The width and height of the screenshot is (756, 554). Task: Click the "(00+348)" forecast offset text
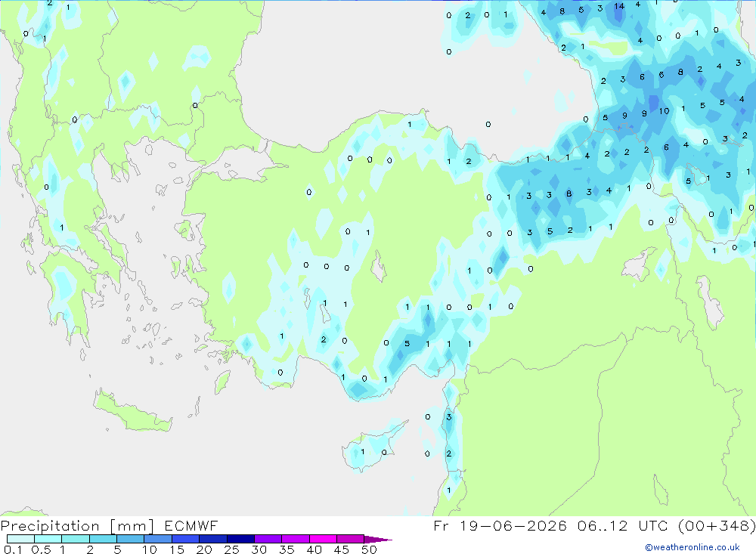click(x=717, y=525)
